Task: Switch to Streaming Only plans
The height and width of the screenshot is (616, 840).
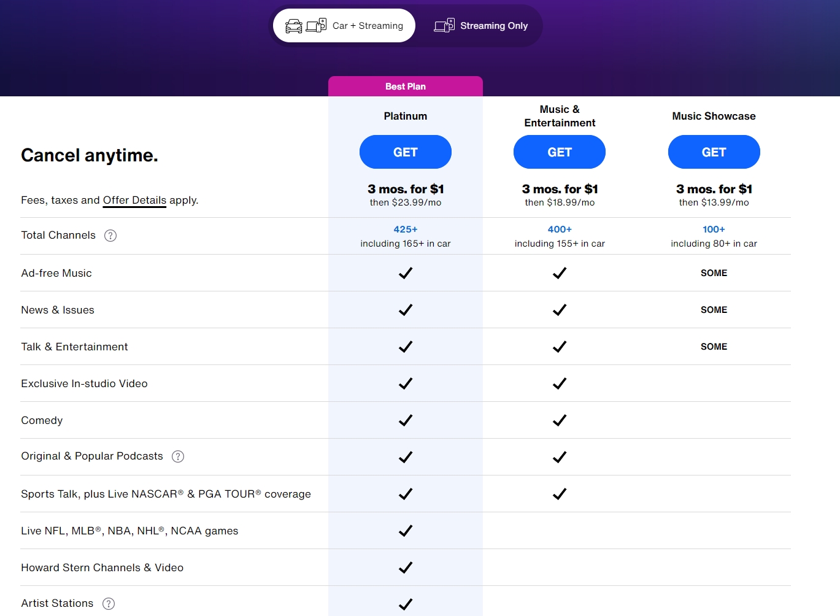Action: pos(481,26)
